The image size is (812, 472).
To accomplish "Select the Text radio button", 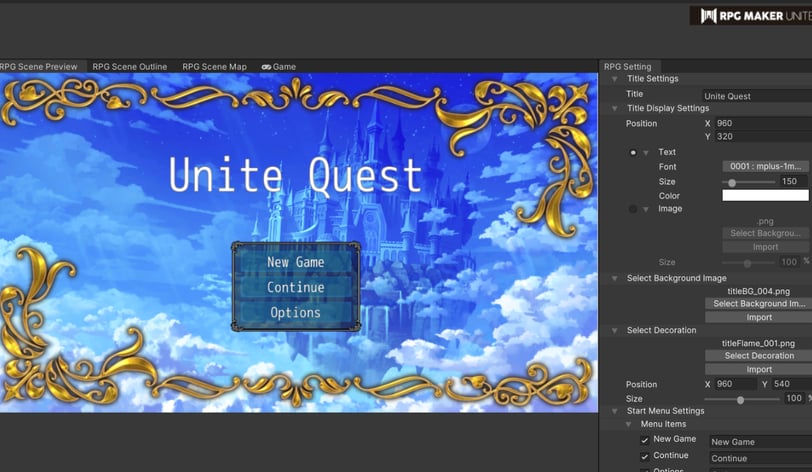I will (633, 152).
